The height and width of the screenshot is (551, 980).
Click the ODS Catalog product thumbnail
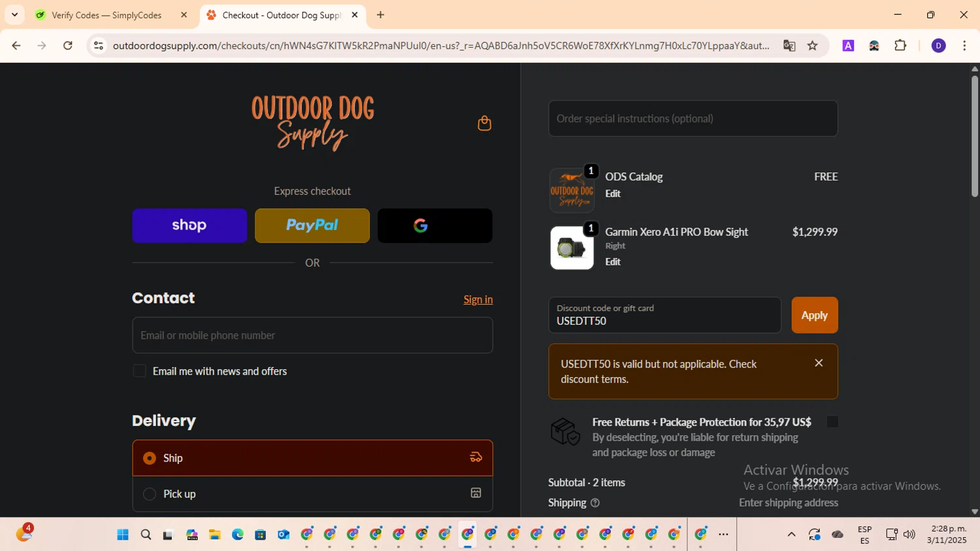point(572,190)
